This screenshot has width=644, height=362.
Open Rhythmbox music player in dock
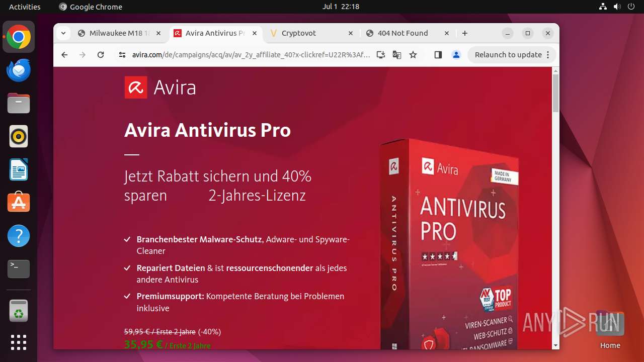(19, 136)
